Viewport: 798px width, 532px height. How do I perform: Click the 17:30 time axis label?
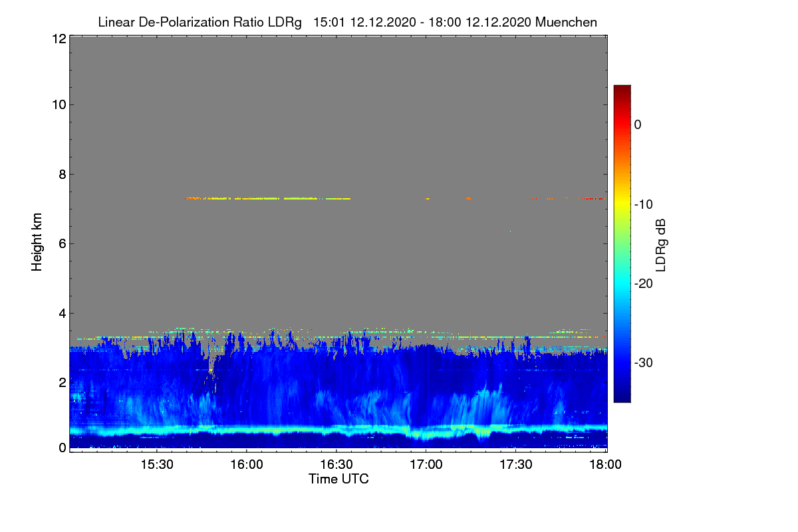516,465
